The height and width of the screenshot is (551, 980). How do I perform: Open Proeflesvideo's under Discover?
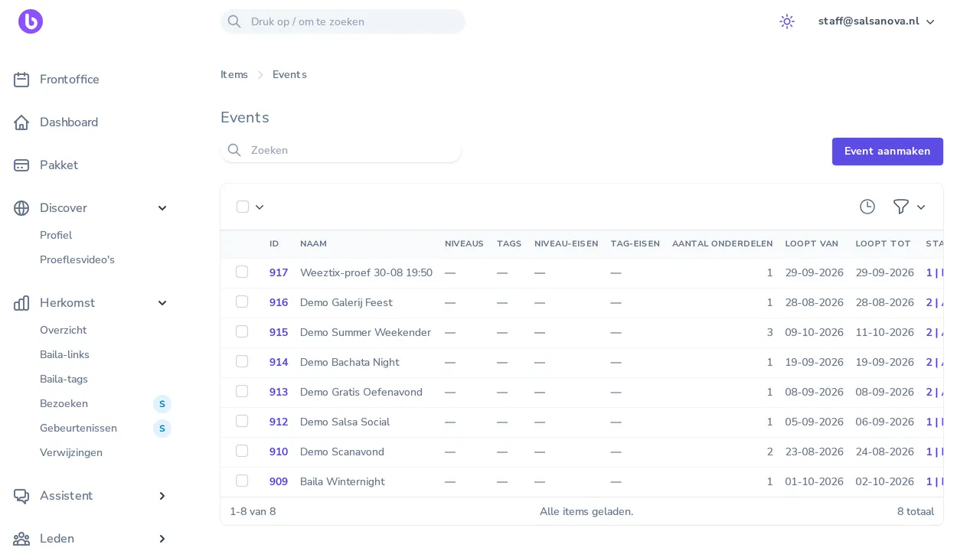click(x=77, y=260)
